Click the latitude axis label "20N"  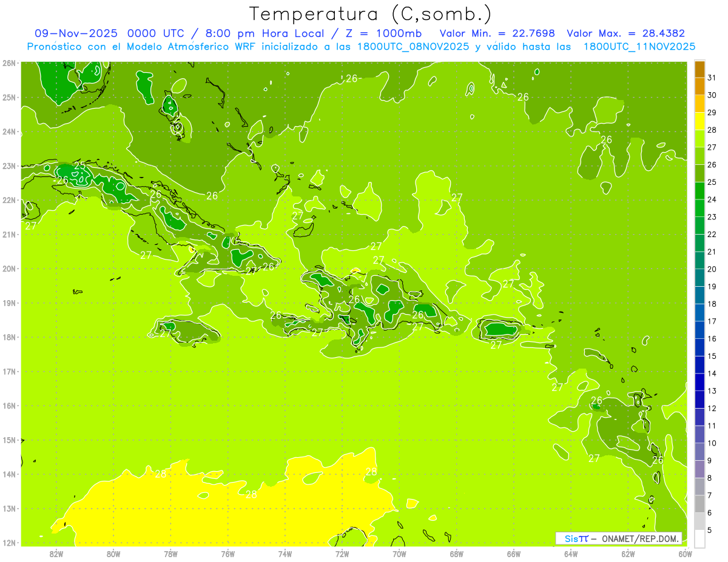click(9, 269)
